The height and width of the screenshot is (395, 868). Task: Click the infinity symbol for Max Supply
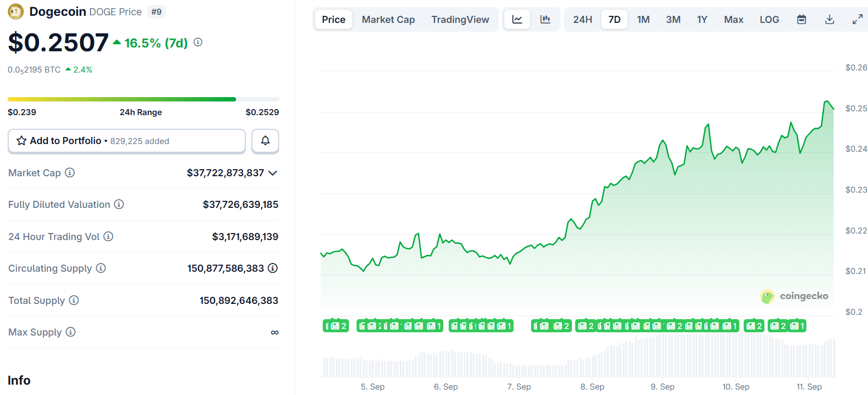tap(275, 332)
